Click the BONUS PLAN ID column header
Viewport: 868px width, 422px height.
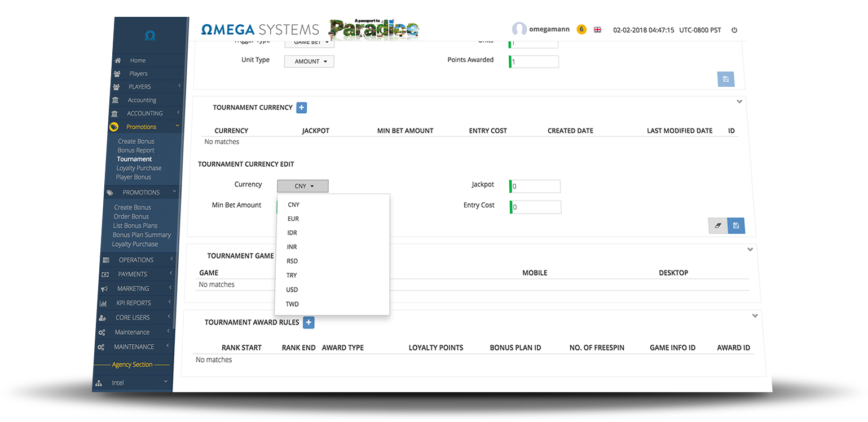click(515, 348)
